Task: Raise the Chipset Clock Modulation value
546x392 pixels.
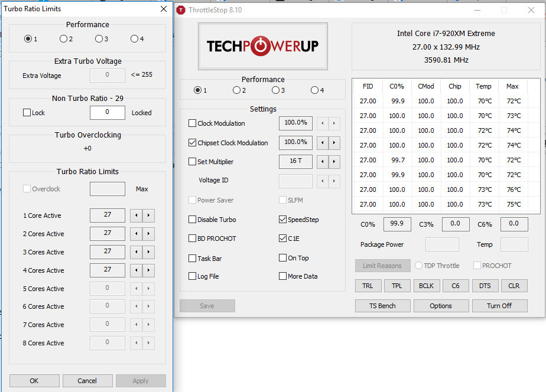Action: click(334, 143)
